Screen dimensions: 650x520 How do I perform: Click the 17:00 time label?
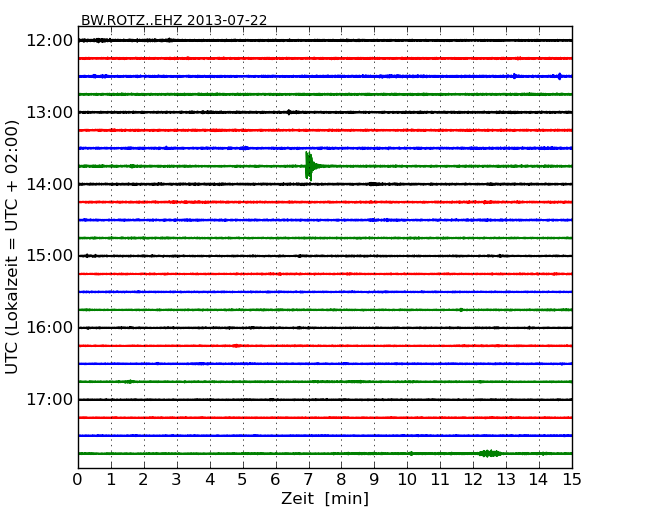coord(49,399)
